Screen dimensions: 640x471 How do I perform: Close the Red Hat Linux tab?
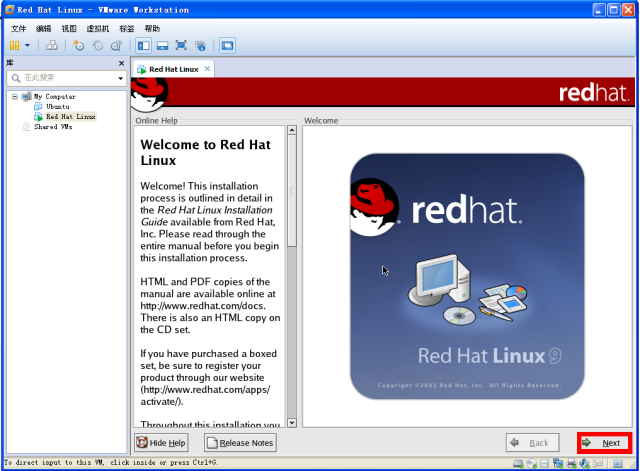coord(207,69)
